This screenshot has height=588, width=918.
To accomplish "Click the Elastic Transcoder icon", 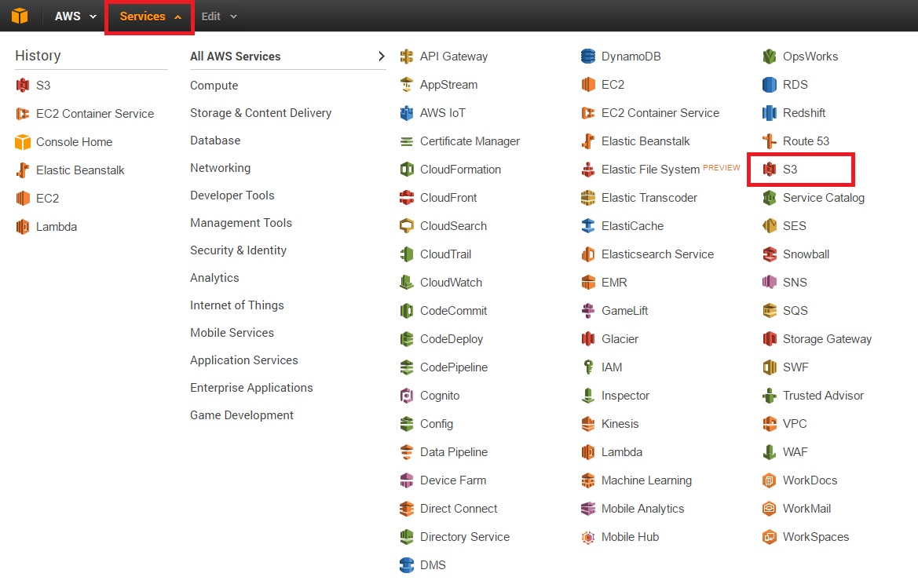I will (588, 198).
